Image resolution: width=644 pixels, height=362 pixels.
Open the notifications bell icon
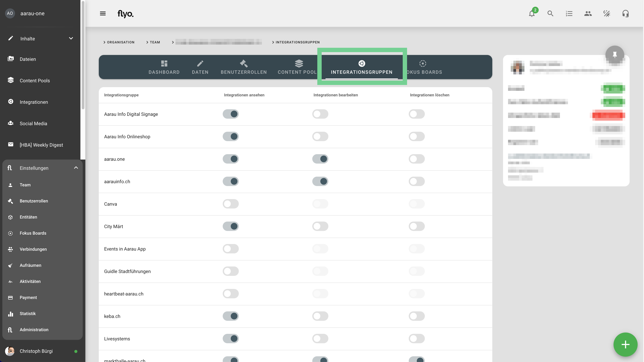[x=531, y=14]
